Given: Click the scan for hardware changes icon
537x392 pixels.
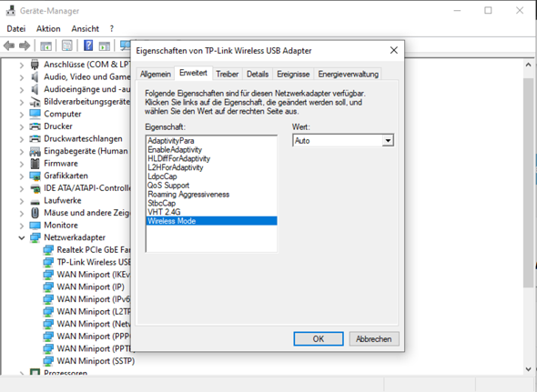Looking at the screenshot, I should tap(125, 45).
